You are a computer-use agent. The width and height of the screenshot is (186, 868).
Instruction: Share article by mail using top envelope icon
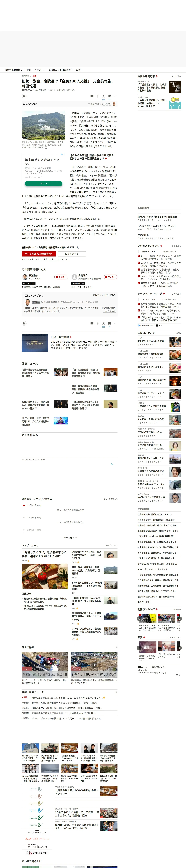92,96
